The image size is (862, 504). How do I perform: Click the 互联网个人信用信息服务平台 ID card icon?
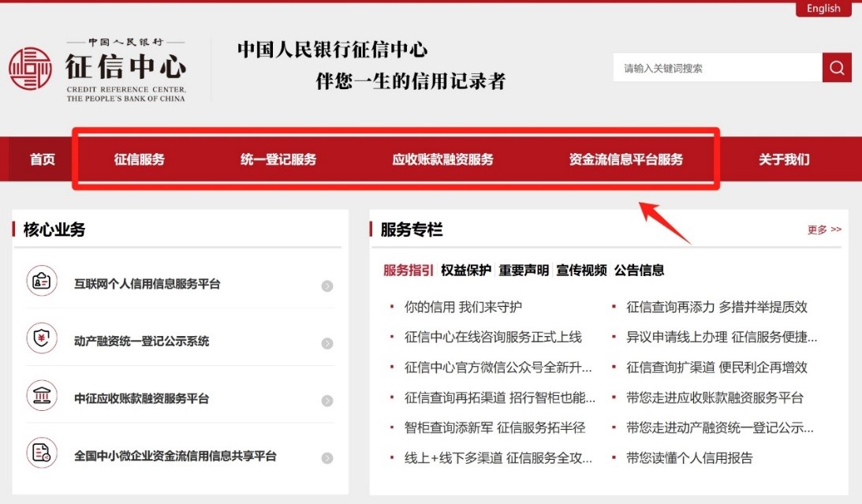(41, 282)
